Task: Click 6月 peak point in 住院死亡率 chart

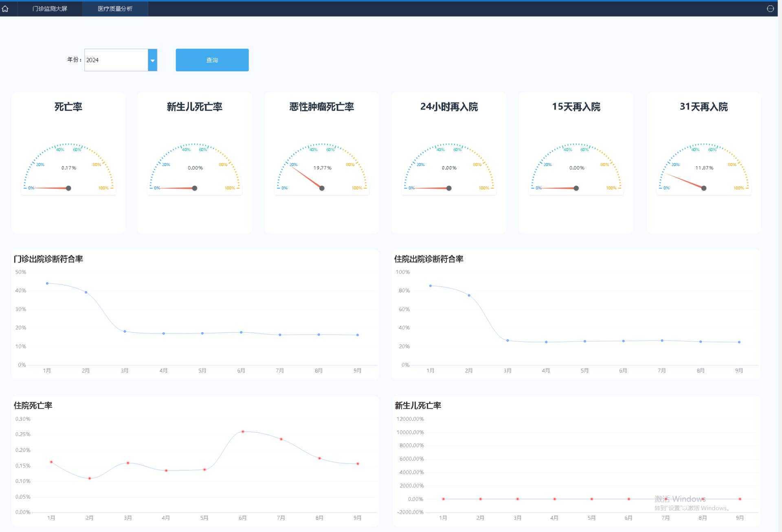Action: pos(243,431)
